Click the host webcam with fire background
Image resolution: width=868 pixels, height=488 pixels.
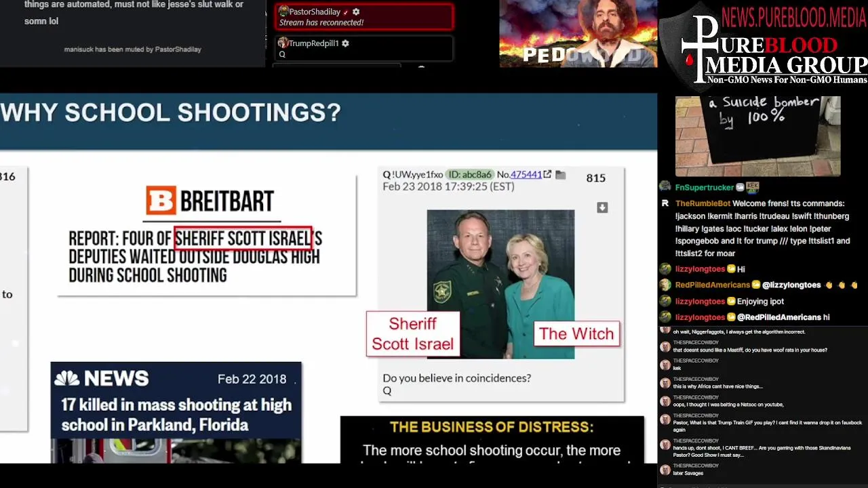[578, 33]
